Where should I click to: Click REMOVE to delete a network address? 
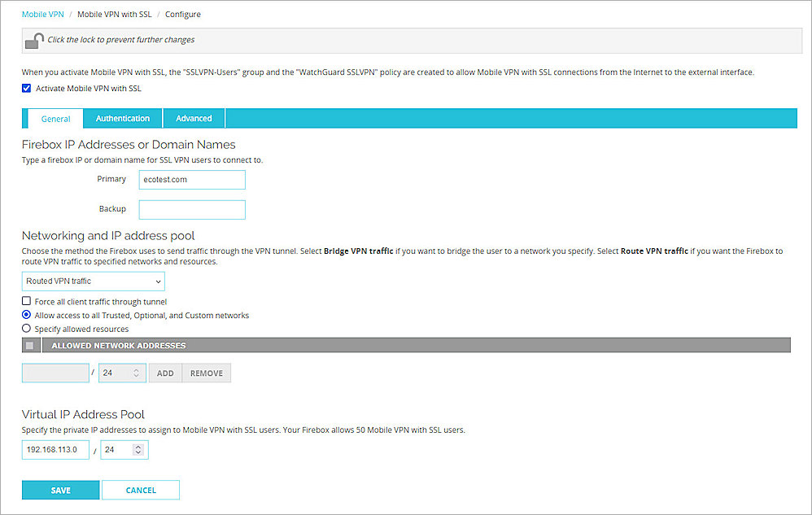206,373
